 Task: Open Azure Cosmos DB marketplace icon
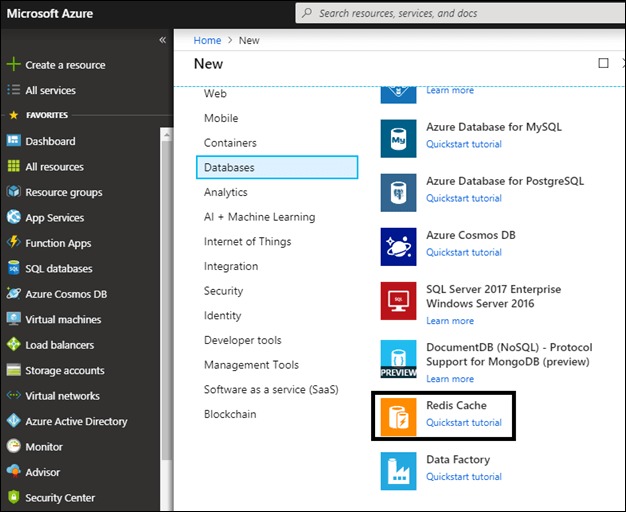(398, 246)
